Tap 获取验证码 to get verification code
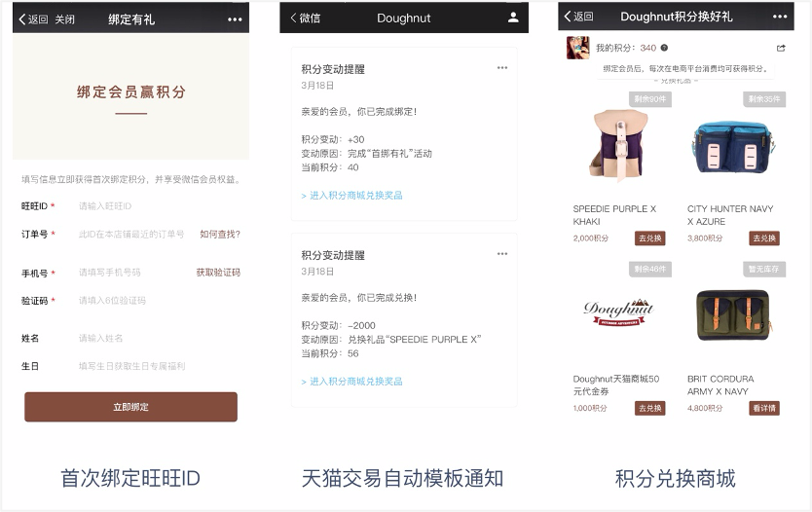This screenshot has height=512, width=812. [218, 273]
